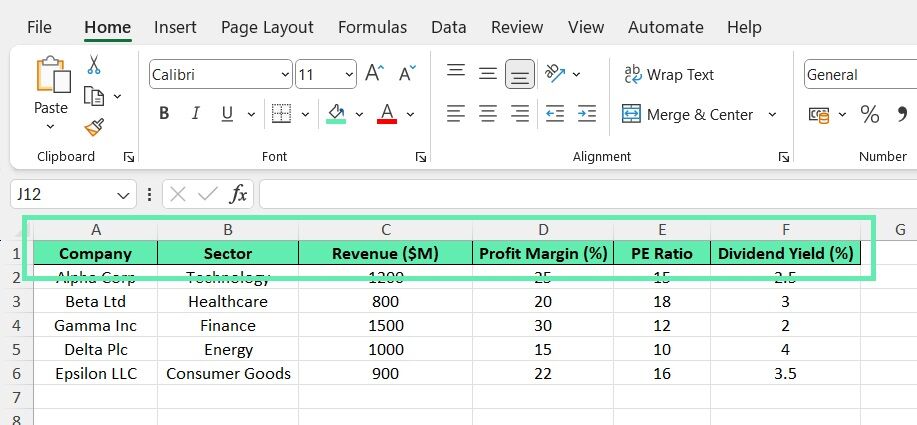917x425 pixels.
Task: Apply the fill color bucket
Action: pyautogui.click(x=336, y=113)
